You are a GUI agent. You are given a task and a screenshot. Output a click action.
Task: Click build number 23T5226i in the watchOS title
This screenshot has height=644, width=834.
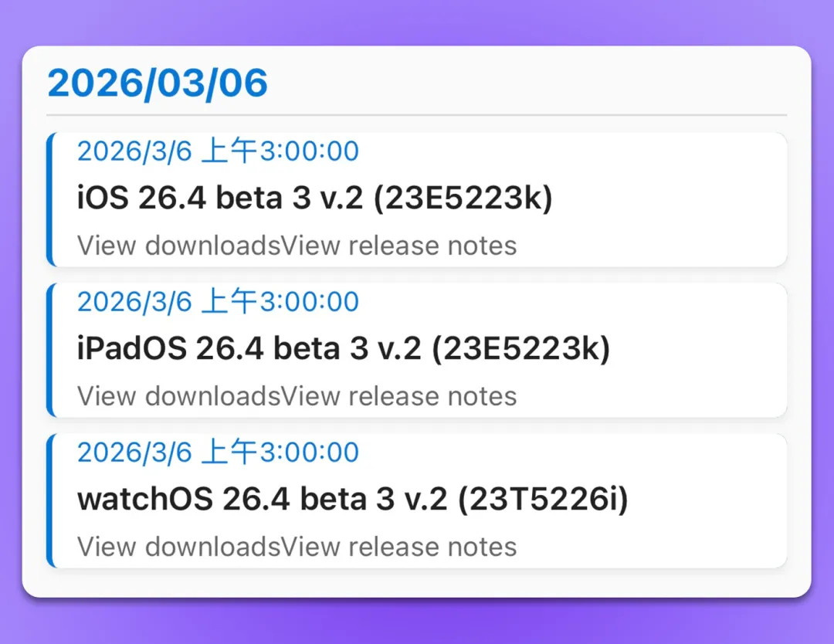pos(543,500)
